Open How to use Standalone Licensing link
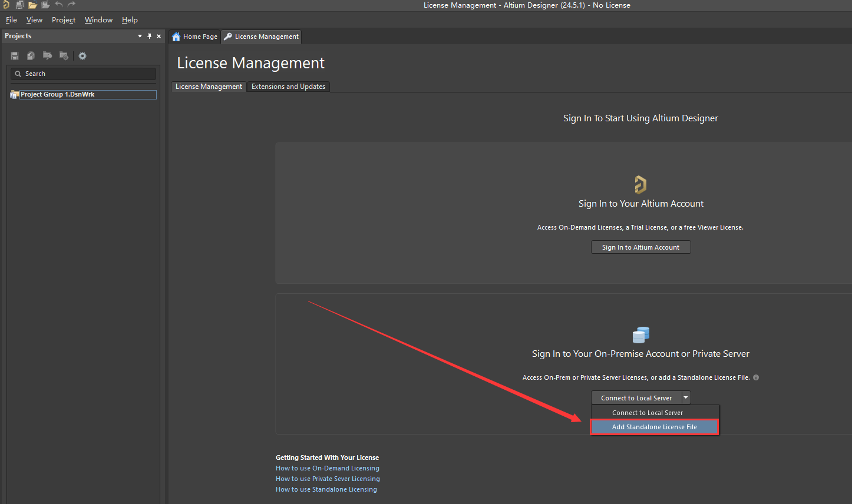Image resolution: width=852 pixels, height=504 pixels. pos(326,489)
